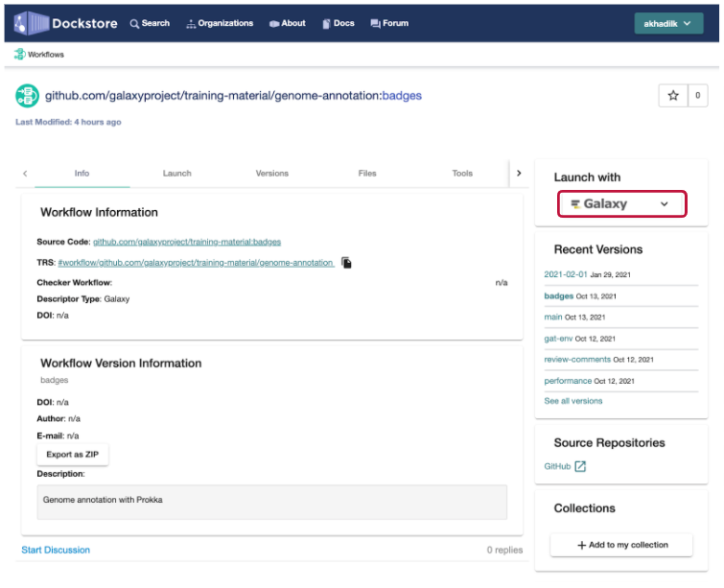This screenshot has height=588, width=724.
Task: Click Start Discussion link
Action: [x=56, y=550]
